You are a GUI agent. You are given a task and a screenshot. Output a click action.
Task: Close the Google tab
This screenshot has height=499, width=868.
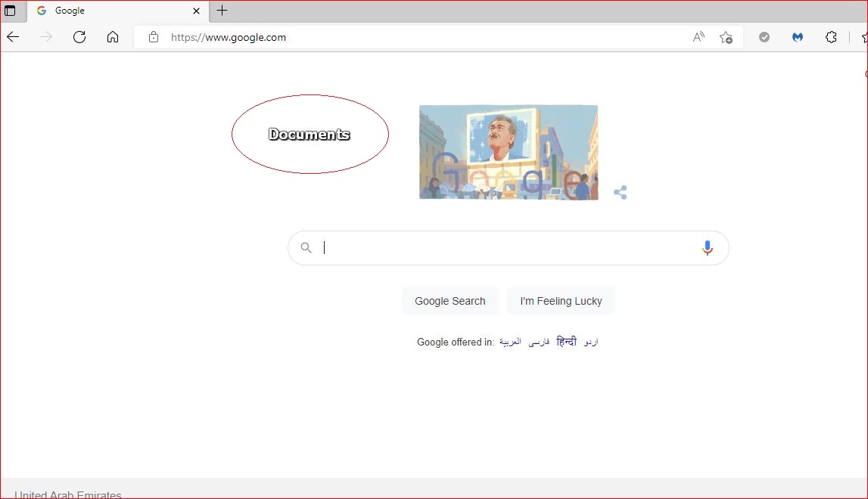[x=196, y=11]
